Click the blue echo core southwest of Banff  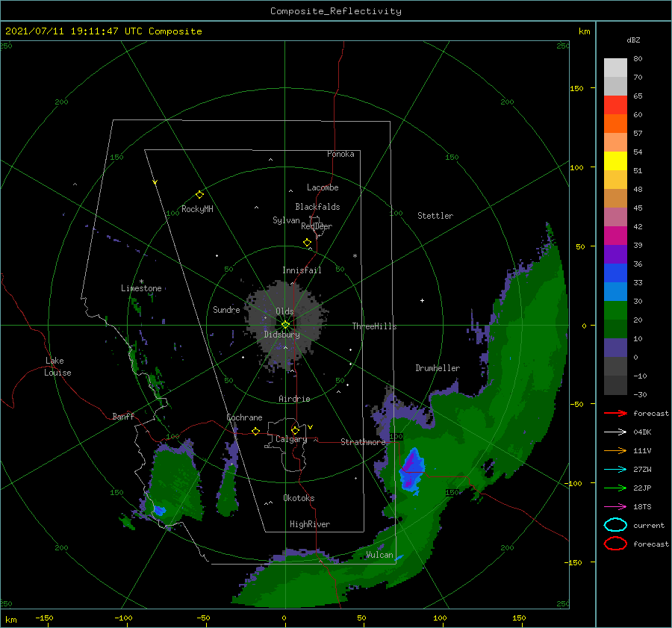[x=160, y=510]
